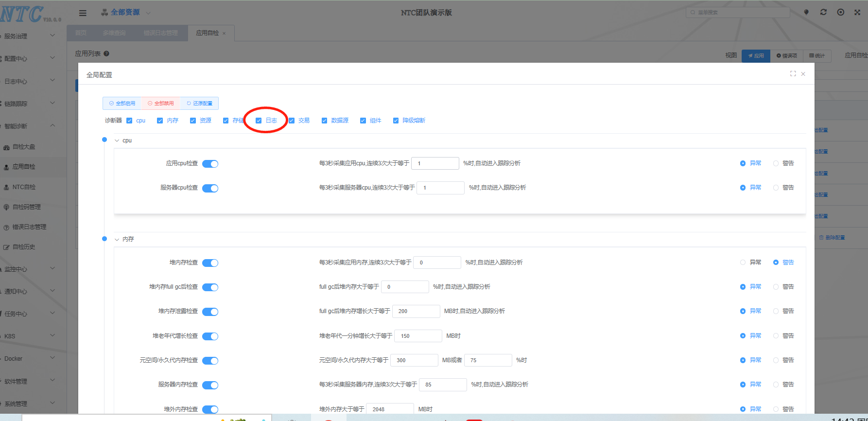Switch to the 多维查询 tab
Image resolution: width=868 pixels, height=421 pixels.
click(114, 33)
